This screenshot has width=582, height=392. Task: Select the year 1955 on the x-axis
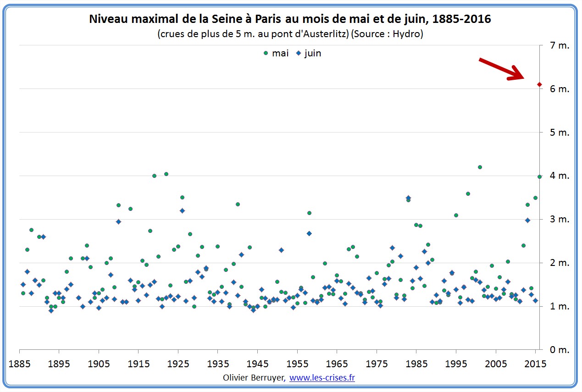pyautogui.click(x=298, y=364)
